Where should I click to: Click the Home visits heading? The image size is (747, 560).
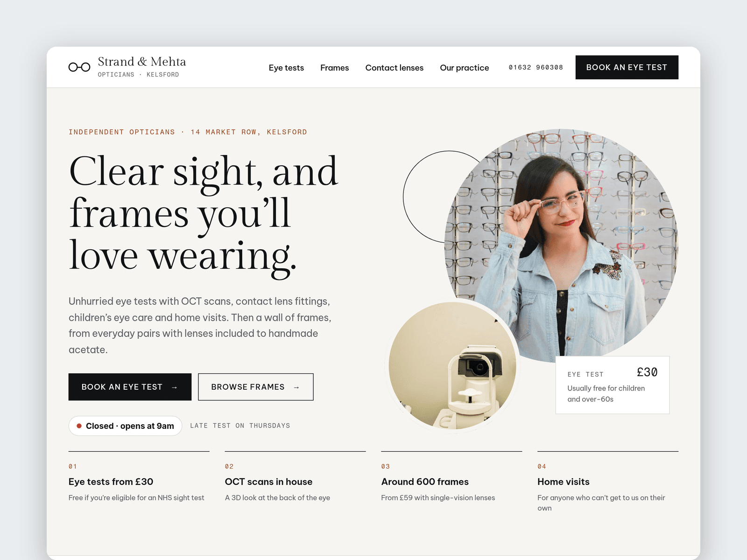[x=564, y=482]
